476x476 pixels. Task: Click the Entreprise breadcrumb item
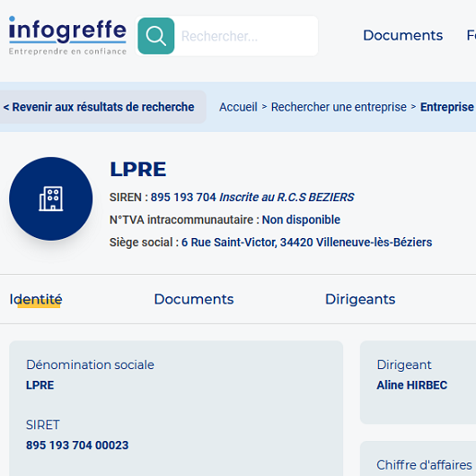tap(447, 107)
